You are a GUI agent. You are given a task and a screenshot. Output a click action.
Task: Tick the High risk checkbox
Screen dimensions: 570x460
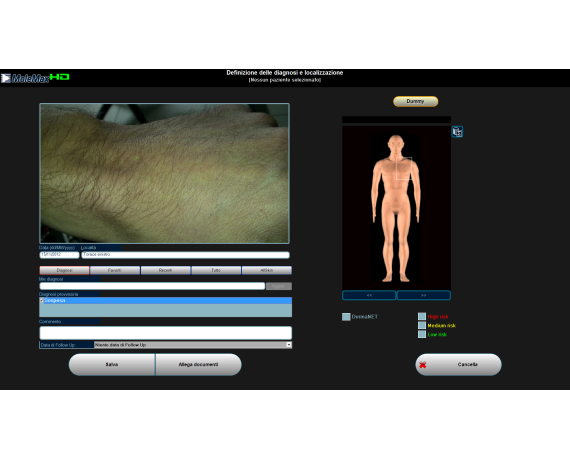pos(422,316)
